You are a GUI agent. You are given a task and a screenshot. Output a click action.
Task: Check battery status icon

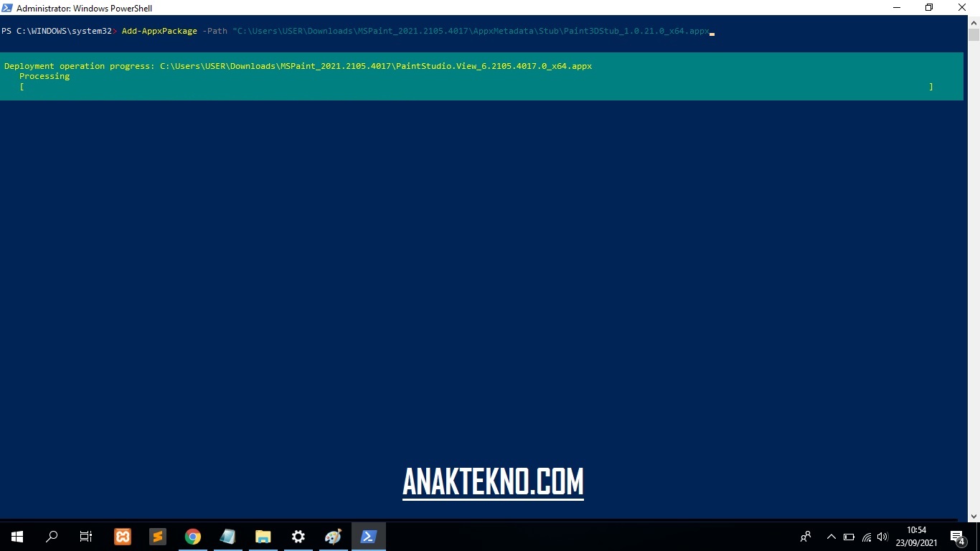pos(849,537)
